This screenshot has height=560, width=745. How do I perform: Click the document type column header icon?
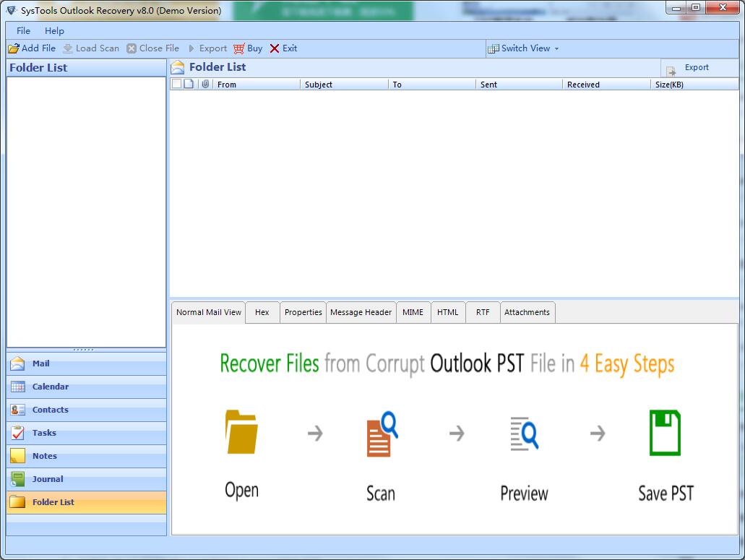pyautogui.click(x=189, y=84)
